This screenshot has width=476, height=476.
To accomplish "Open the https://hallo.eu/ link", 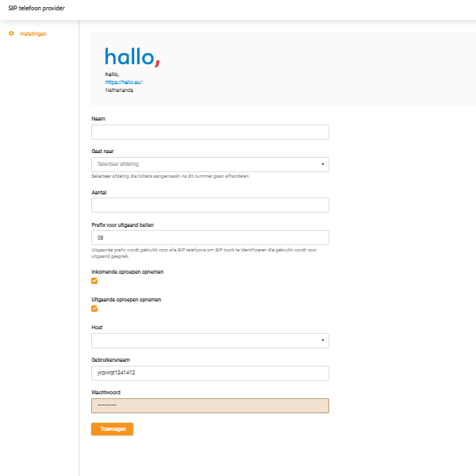I will (124, 83).
